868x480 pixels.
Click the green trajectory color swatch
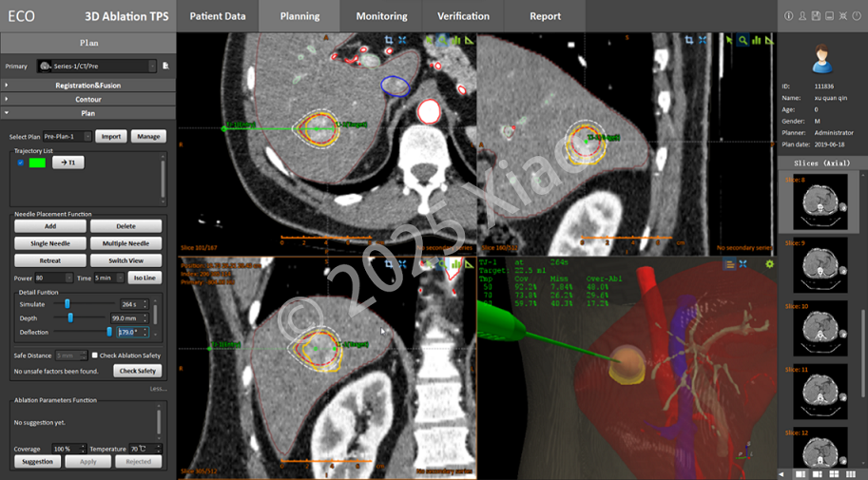[x=37, y=163]
